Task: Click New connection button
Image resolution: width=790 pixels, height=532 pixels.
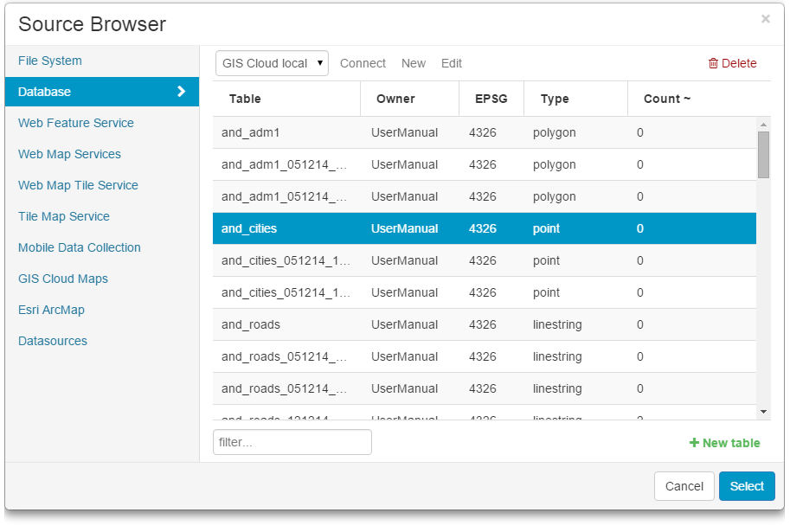Action: [x=414, y=63]
